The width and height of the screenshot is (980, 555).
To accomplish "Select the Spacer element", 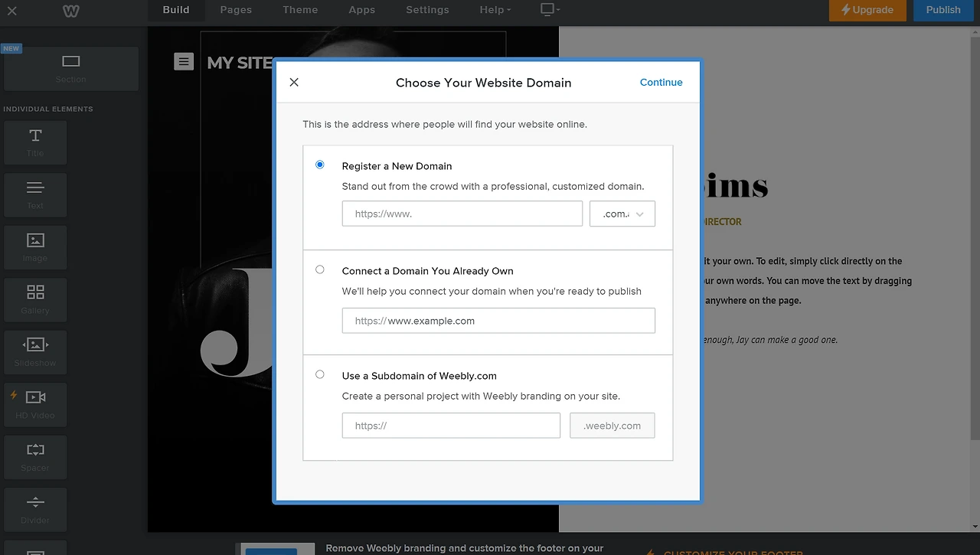I will tap(35, 457).
